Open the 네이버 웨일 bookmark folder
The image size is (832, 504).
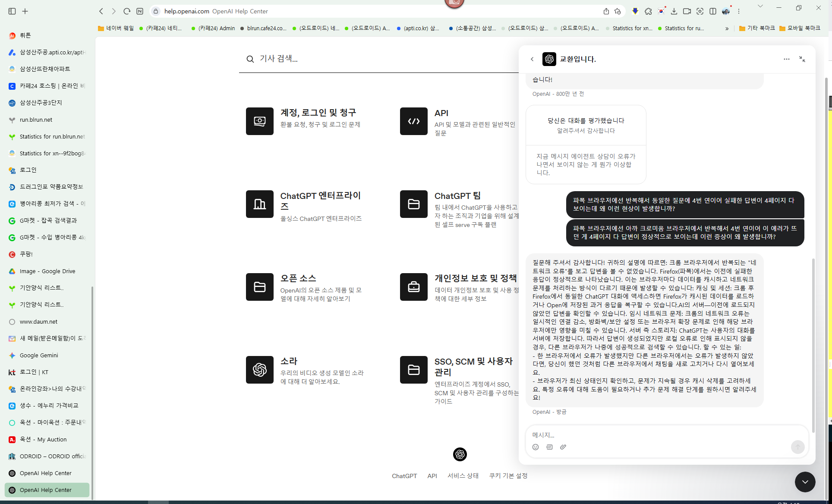(116, 28)
